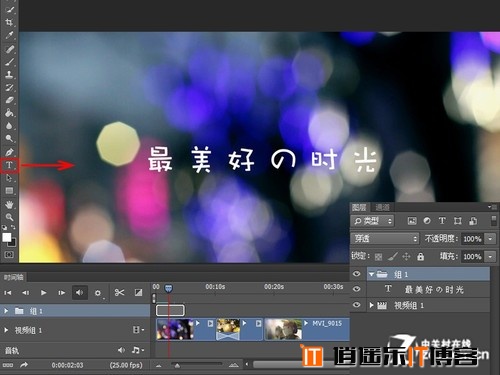The height and width of the screenshot is (375, 500).
Task: Switch to the 图层 tab
Action: pos(359,207)
